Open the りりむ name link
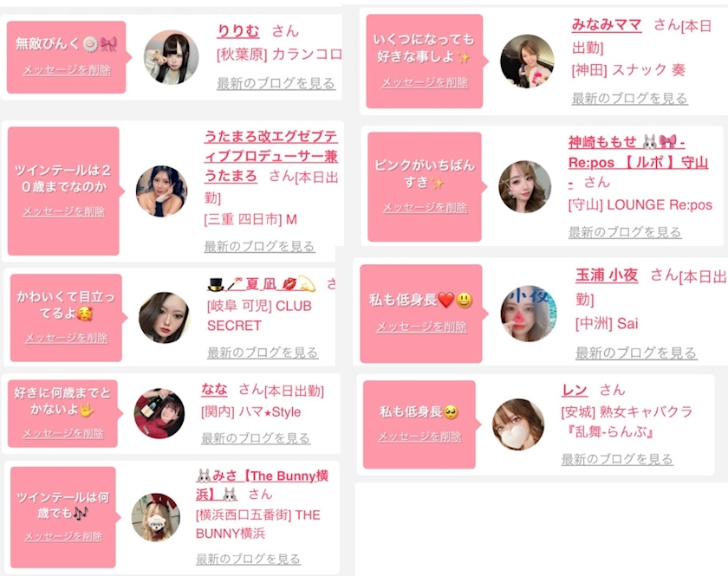 pos(238,31)
